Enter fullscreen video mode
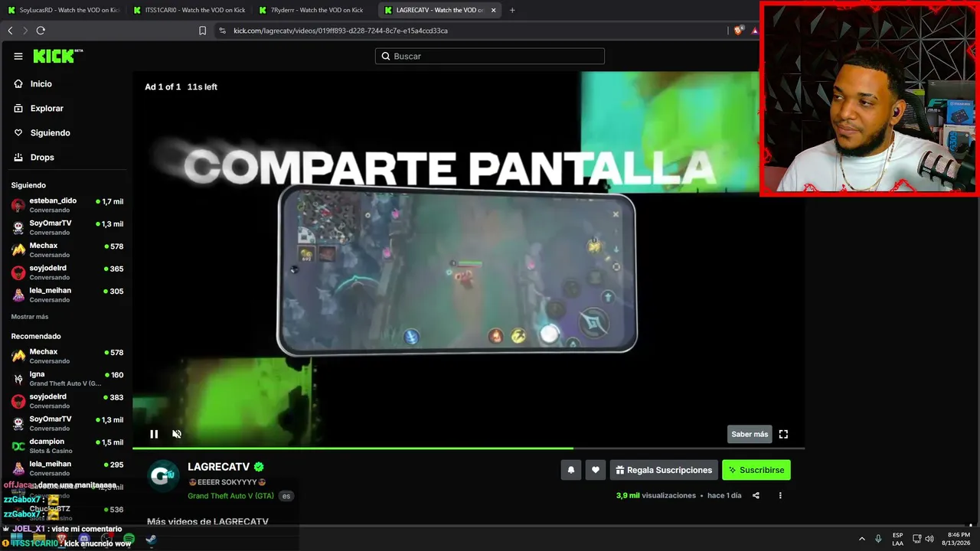 coord(783,434)
